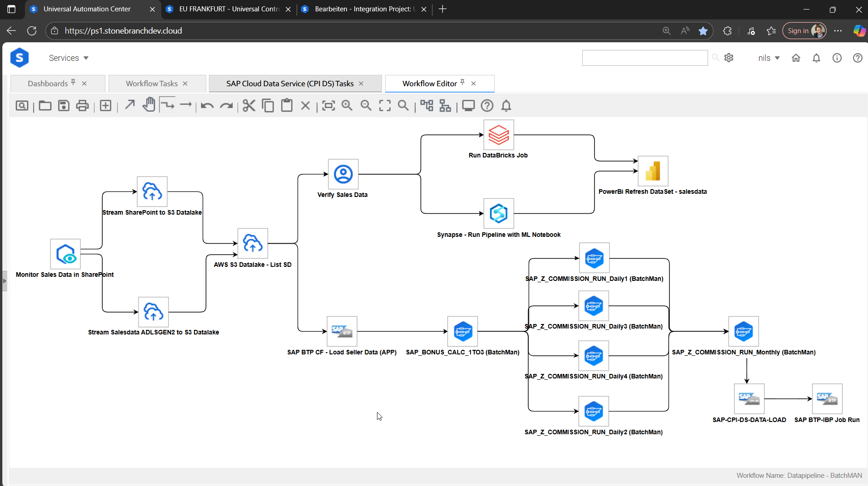This screenshot has height=486, width=868.
Task: Copy the selected workflow items
Action: click(268, 106)
